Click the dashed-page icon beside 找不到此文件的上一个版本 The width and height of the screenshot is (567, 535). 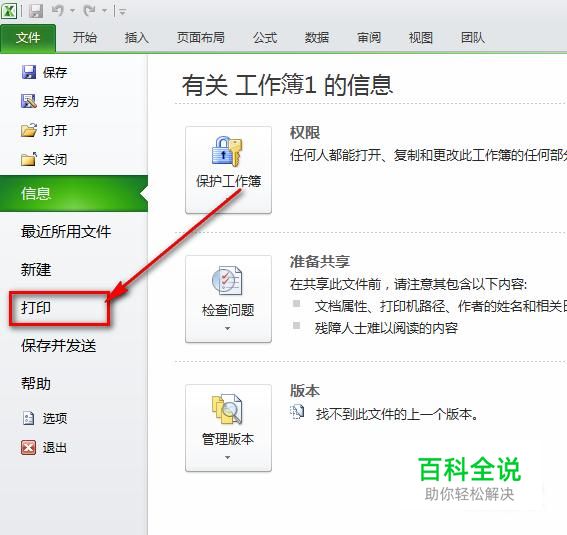297,412
